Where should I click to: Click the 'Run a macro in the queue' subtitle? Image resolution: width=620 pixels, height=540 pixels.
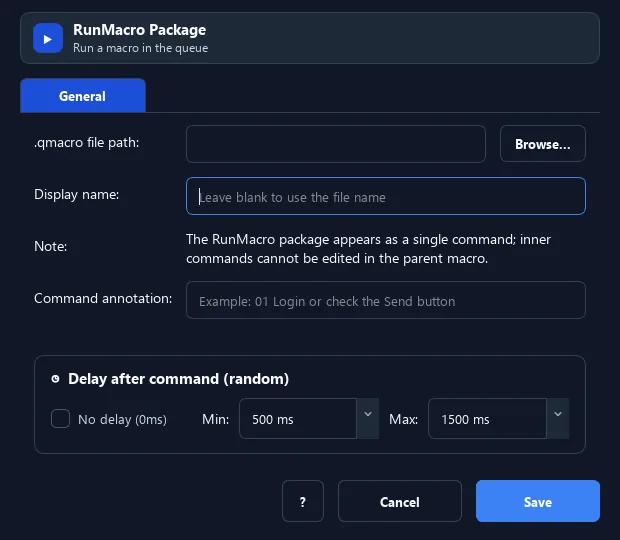pyautogui.click(x=140, y=48)
